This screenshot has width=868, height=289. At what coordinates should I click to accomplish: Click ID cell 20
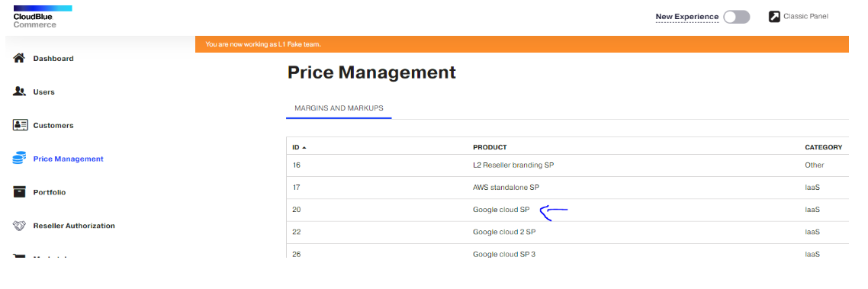click(297, 210)
